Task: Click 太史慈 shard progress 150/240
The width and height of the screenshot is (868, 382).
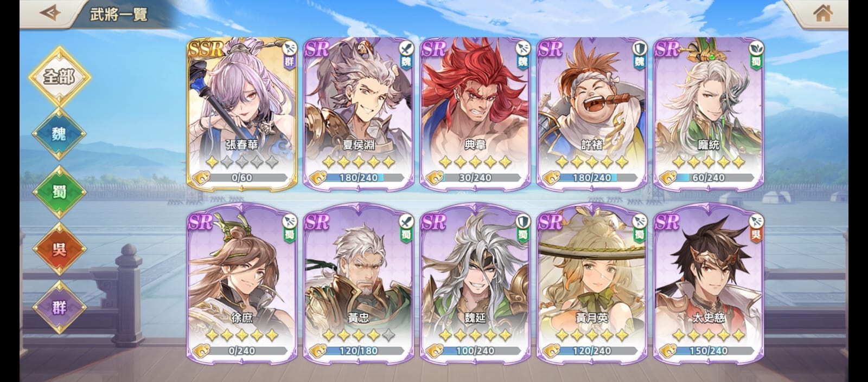Action: [x=709, y=351]
